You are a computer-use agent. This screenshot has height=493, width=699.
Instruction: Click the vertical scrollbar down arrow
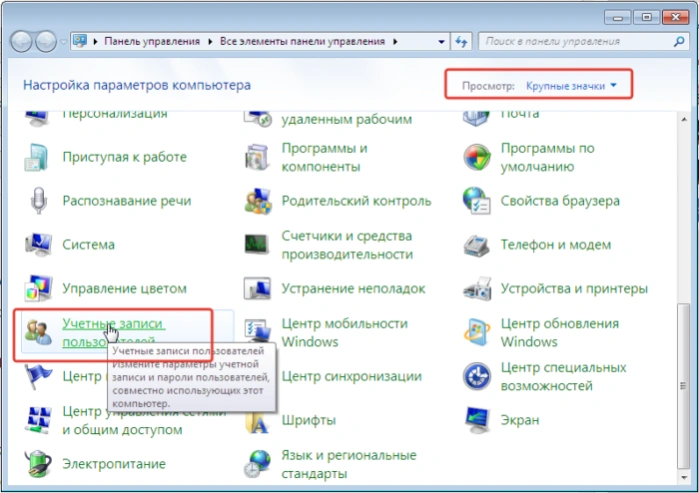coord(684,477)
